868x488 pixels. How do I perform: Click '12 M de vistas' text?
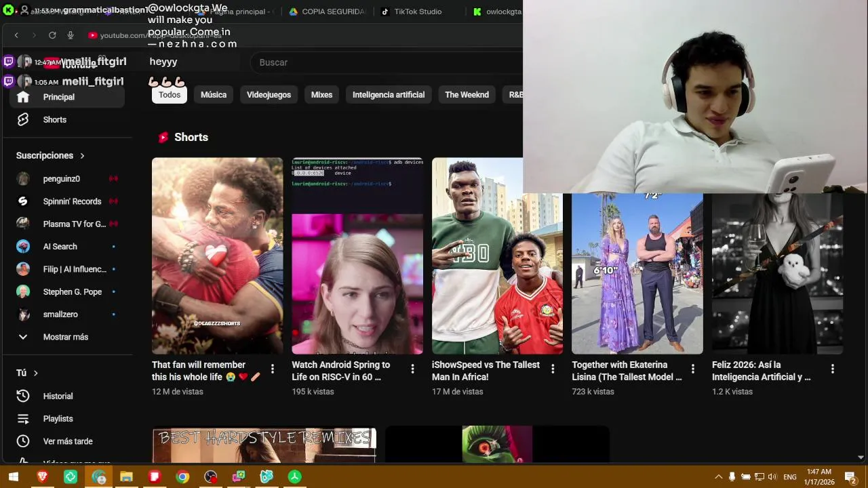click(x=178, y=392)
